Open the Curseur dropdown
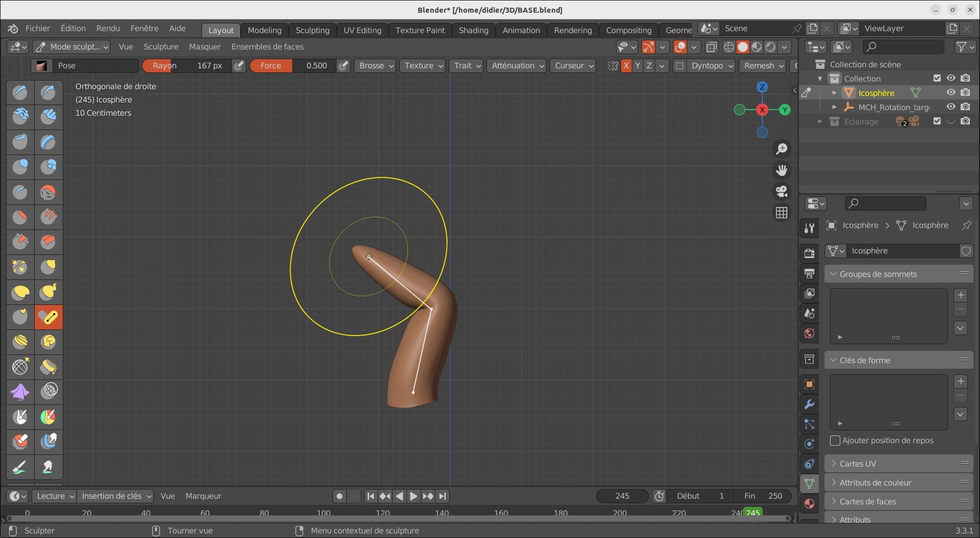Screen dimensions: 980x538 click(573, 66)
